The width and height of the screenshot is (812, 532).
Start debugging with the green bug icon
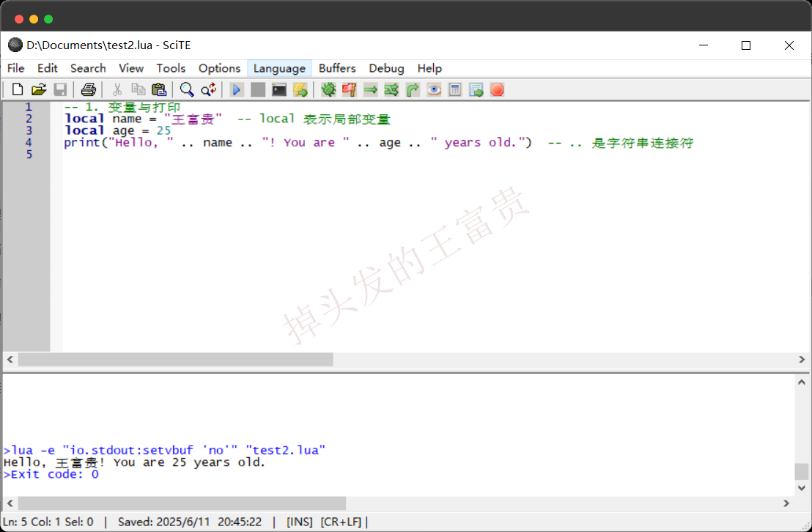pyautogui.click(x=328, y=89)
